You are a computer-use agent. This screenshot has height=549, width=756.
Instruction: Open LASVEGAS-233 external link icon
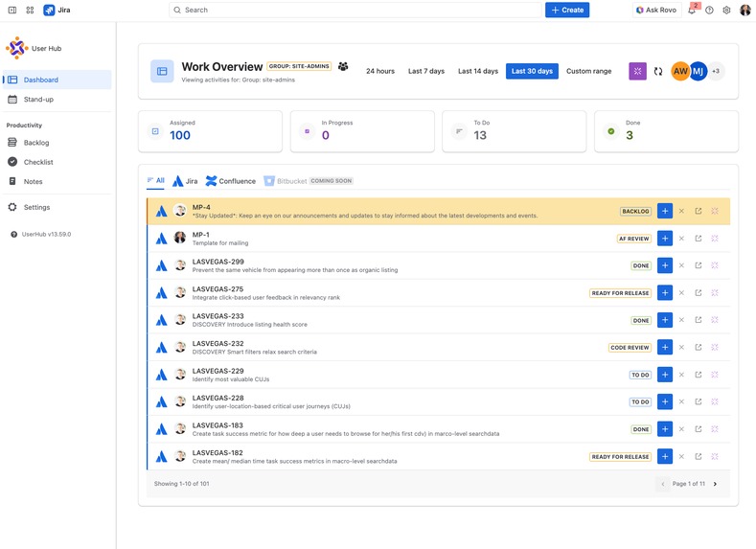(699, 320)
